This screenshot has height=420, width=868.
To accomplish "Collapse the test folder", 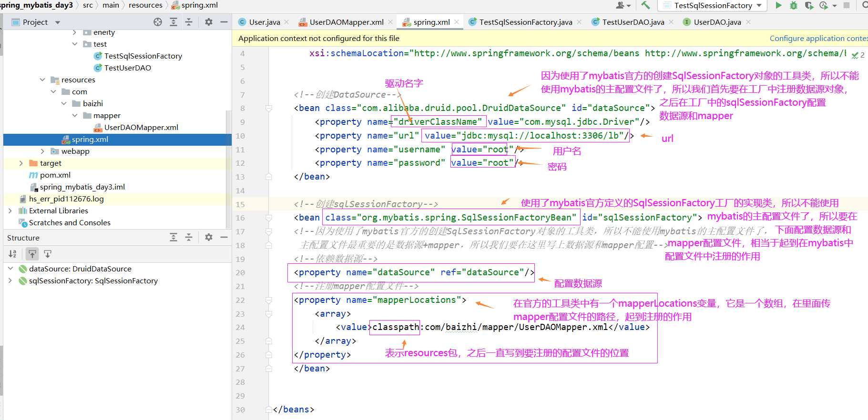I will click(75, 44).
